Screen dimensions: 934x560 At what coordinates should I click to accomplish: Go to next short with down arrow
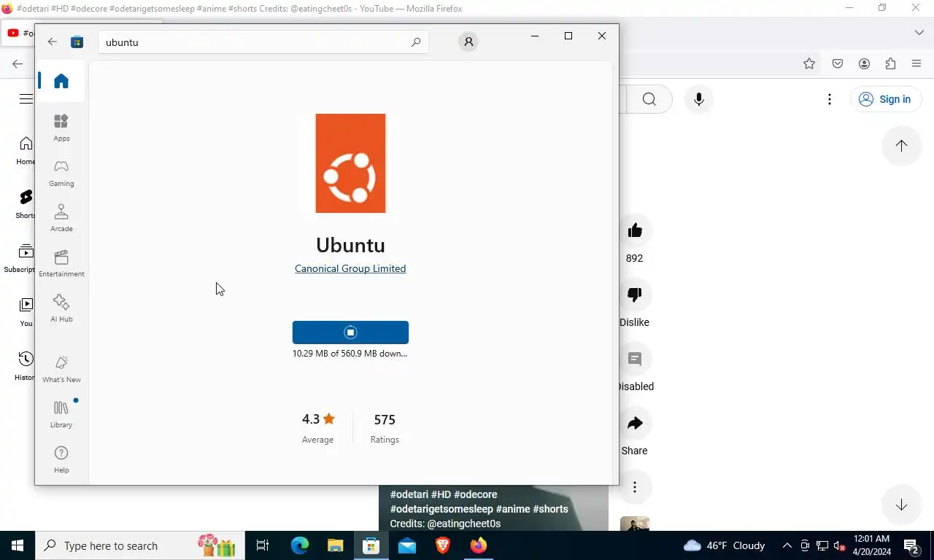901,505
